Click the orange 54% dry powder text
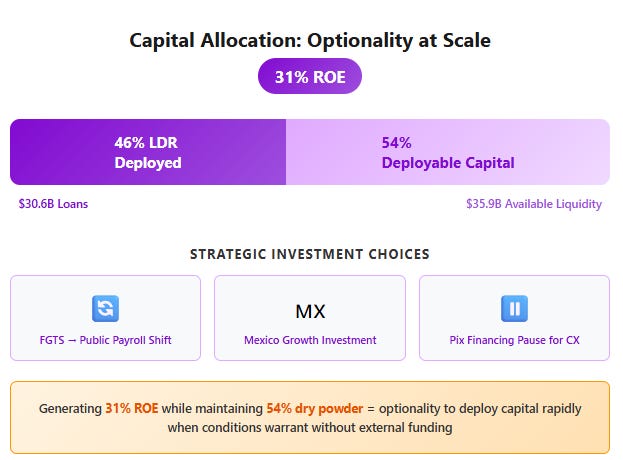 click(315, 408)
